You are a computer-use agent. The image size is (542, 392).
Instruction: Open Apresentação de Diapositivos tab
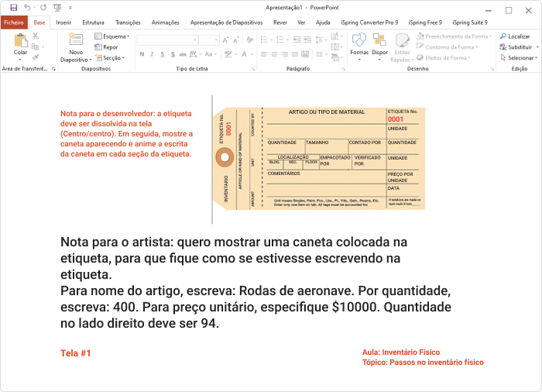pos(226,22)
